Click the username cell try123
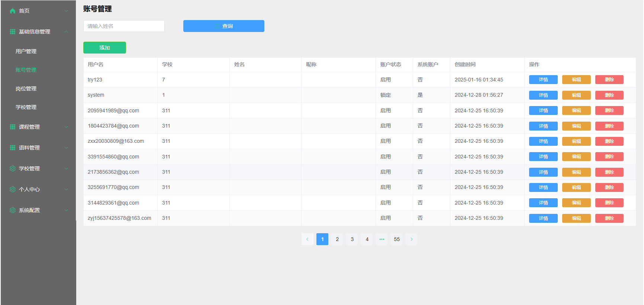This screenshot has width=644, height=305. pos(95,80)
